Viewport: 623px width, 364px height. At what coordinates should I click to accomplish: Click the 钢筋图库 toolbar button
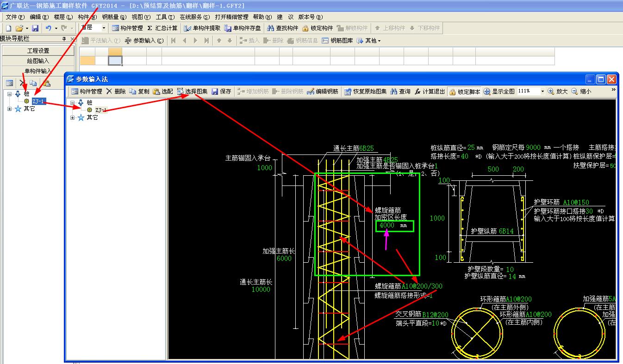[x=337, y=41]
